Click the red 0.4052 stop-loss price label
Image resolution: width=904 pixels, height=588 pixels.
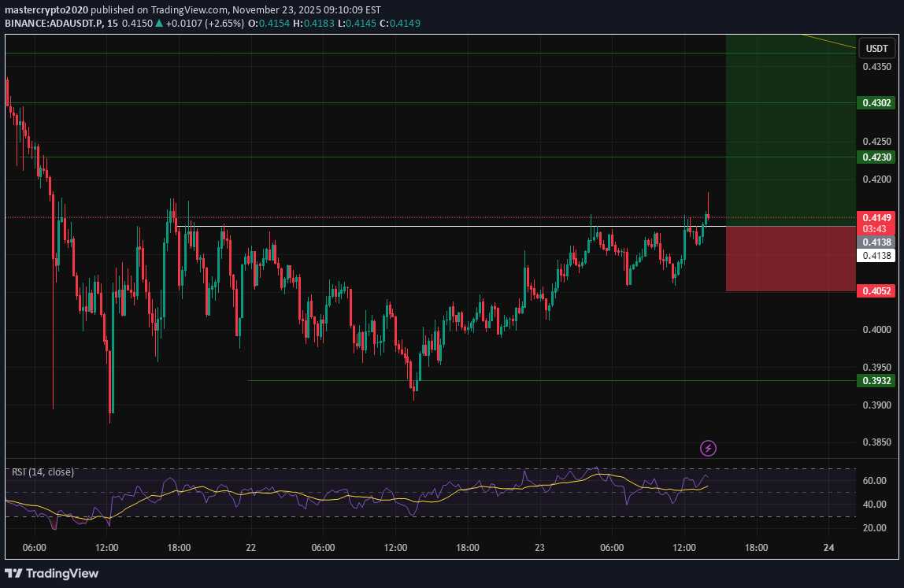(876, 291)
